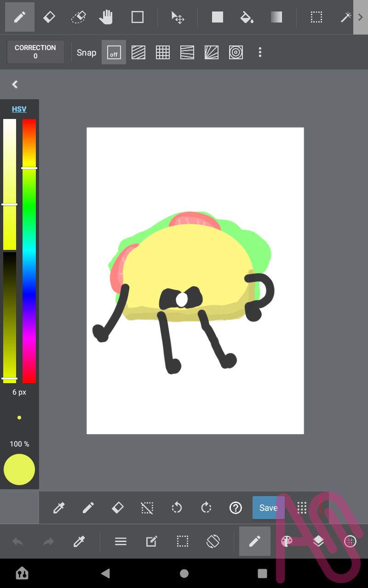Tap the Android back button
Screen dimensions: 368x588
pyautogui.click(x=106, y=573)
